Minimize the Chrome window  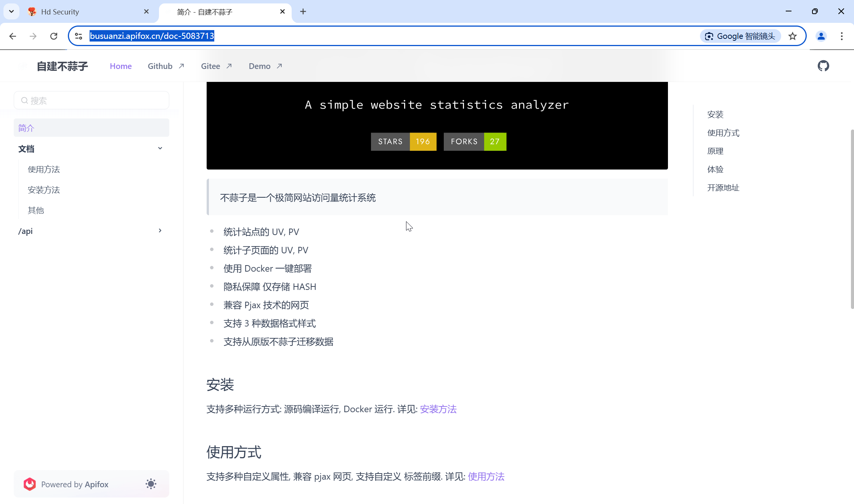click(x=788, y=11)
